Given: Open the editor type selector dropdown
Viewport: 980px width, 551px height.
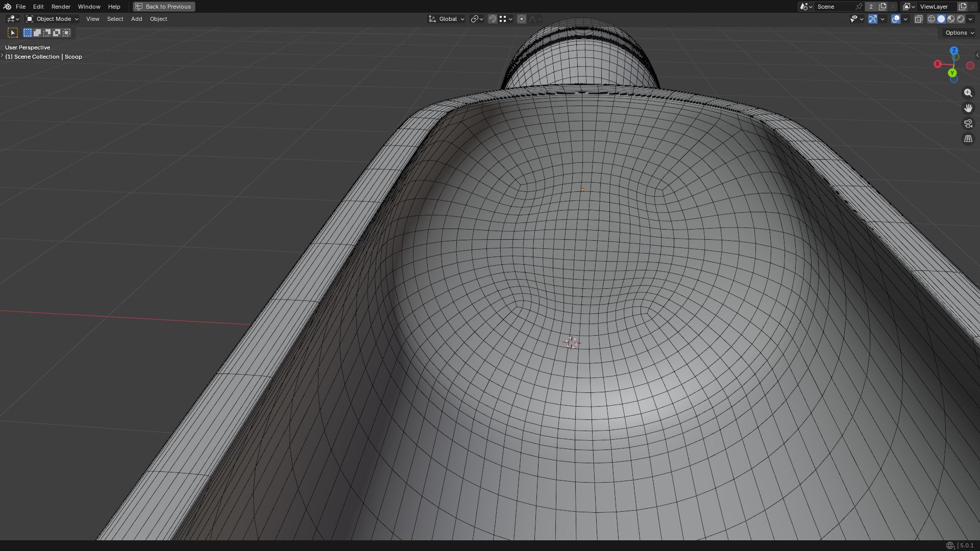Looking at the screenshot, I should pyautogui.click(x=13, y=19).
